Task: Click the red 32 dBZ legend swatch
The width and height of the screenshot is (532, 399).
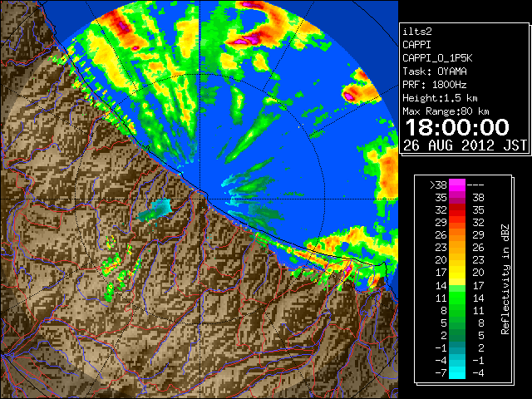Action: tap(457, 210)
